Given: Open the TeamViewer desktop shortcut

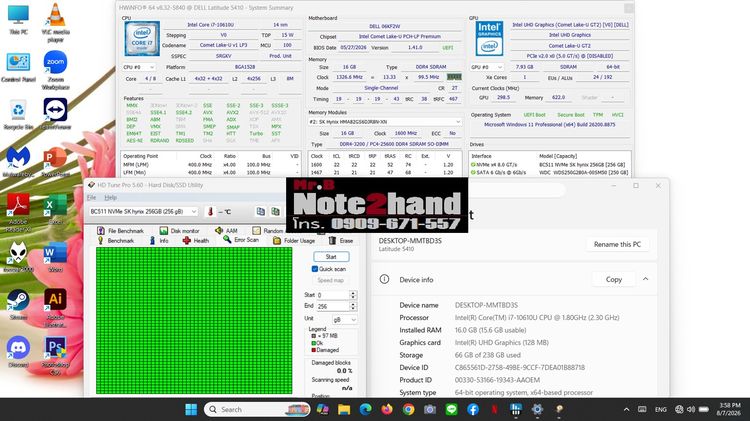Looking at the screenshot, I should click(55, 114).
